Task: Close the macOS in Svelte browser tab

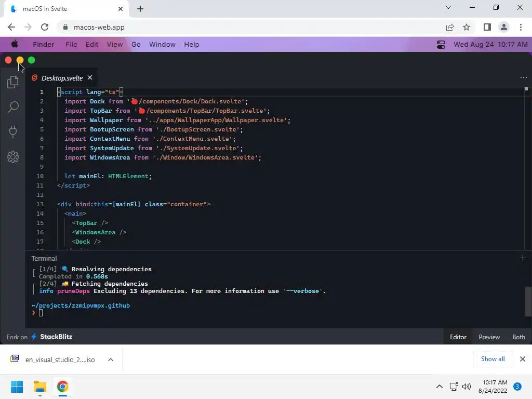Action: [x=121, y=9]
